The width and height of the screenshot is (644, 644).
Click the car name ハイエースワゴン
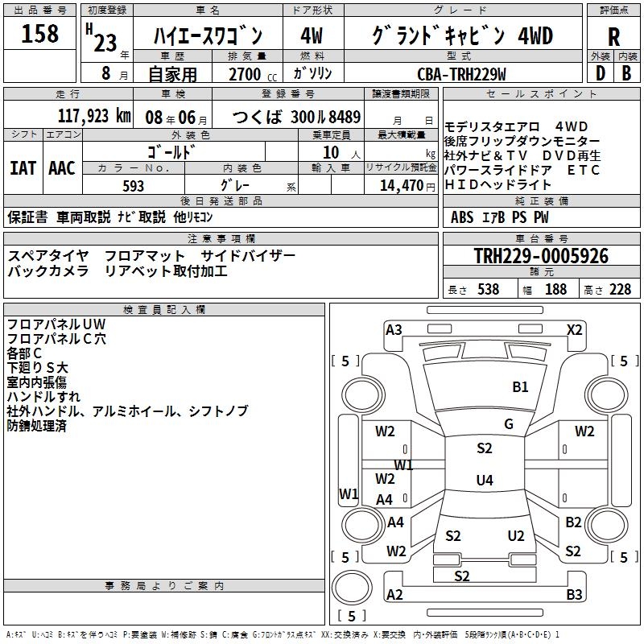208,35
